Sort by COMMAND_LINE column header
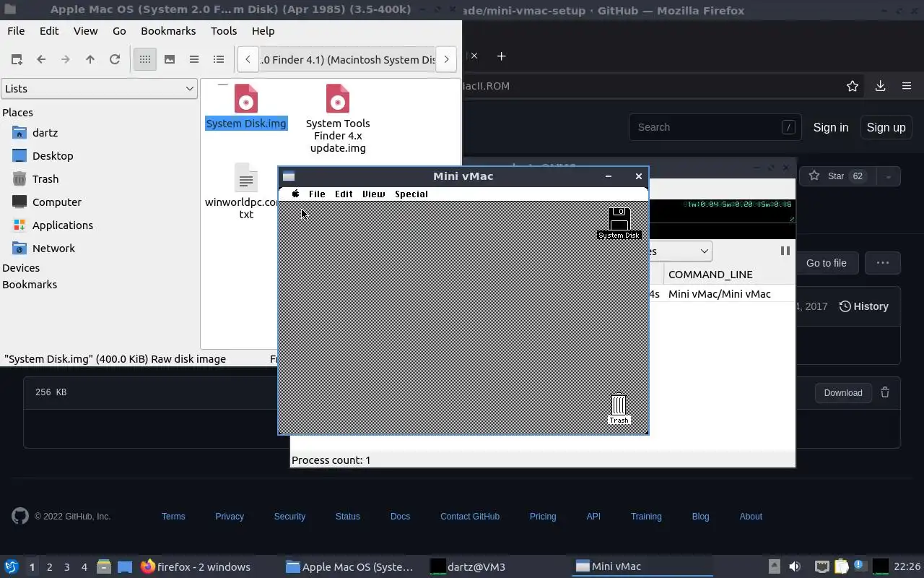 click(x=710, y=275)
